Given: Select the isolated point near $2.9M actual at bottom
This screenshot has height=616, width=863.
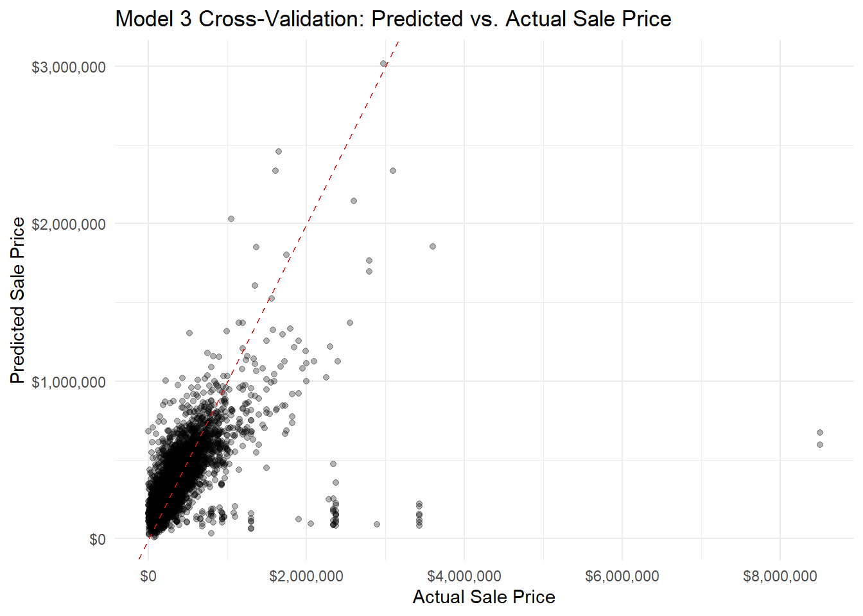Looking at the screenshot, I should (377, 524).
